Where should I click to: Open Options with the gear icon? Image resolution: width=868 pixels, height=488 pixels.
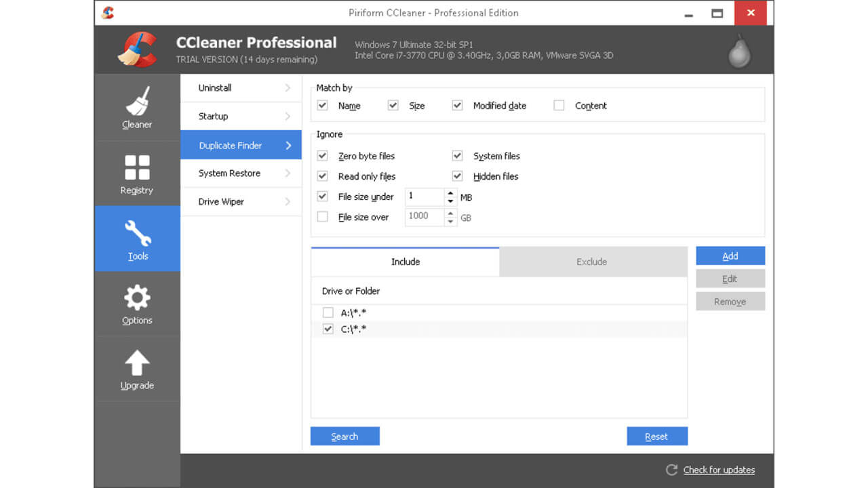pos(137,302)
